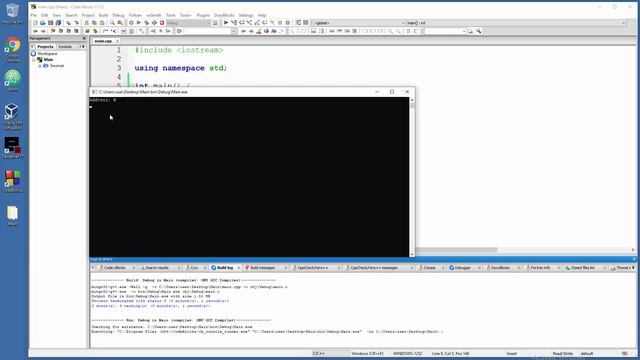Image resolution: width=640 pixels, height=360 pixels.
Task: Open the Build menu
Action: pos(103,15)
